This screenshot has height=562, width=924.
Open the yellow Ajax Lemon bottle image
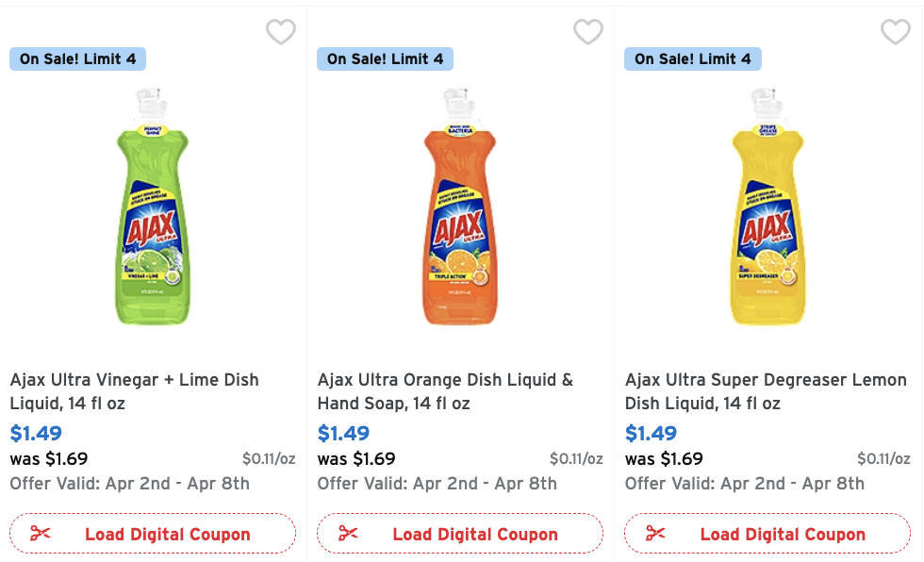pos(767,207)
